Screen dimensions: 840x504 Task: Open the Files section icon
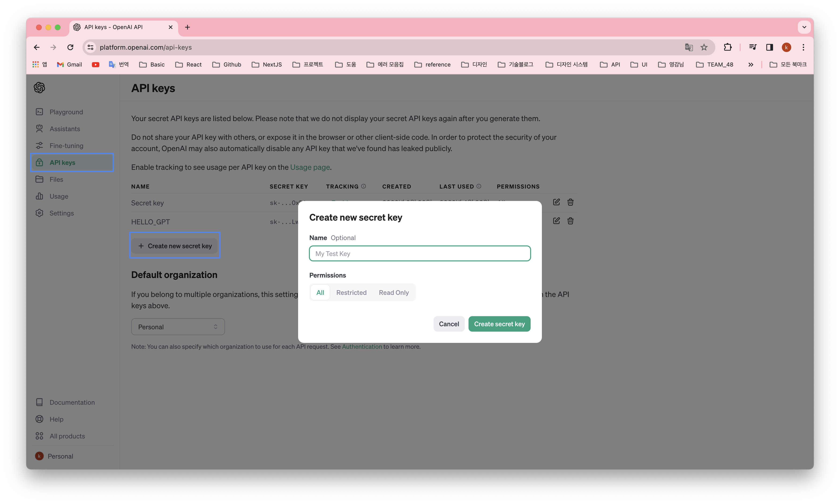(39, 179)
